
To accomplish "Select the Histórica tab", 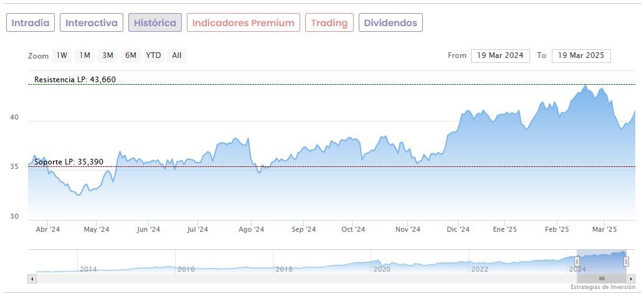I will tap(155, 23).
